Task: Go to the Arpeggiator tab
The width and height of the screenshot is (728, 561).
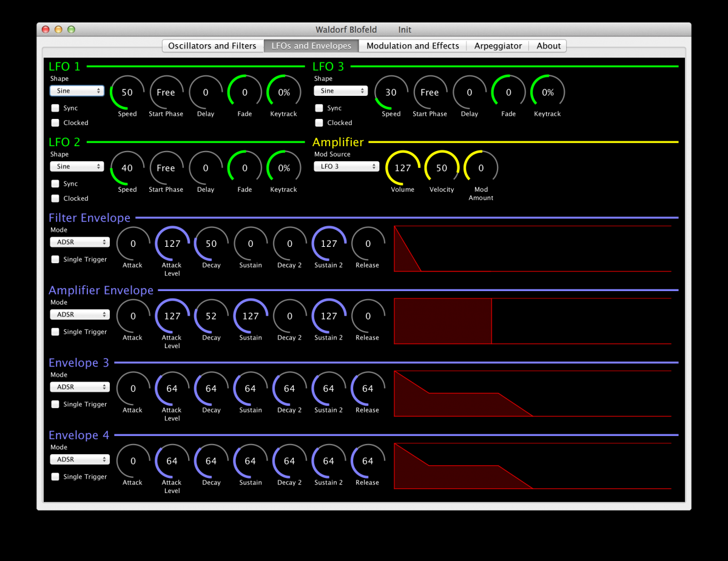Action: coord(498,46)
